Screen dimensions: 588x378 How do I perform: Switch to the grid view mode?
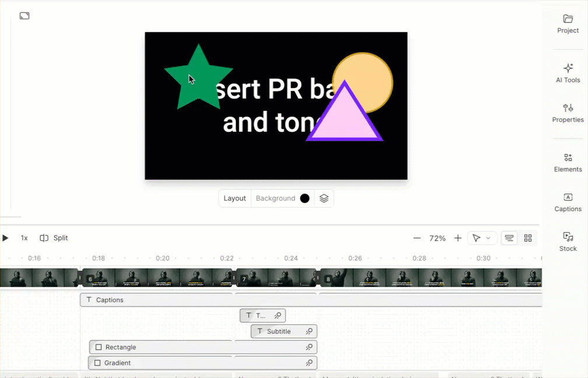[x=528, y=238]
